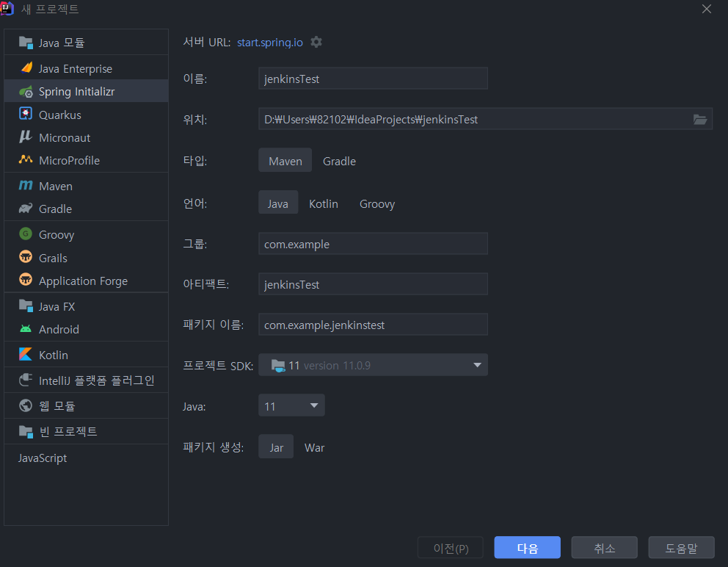
Task: Click the Android robot icon
Action: point(26,328)
